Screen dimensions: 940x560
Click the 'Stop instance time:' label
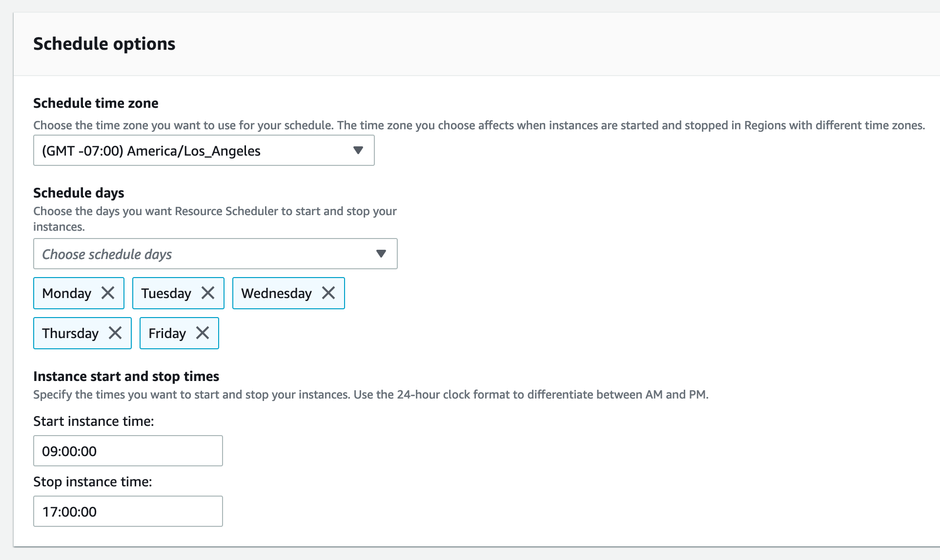pyautogui.click(x=93, y=481)
